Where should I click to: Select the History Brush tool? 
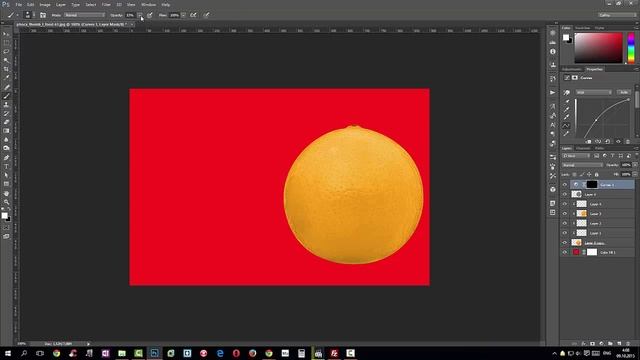tap(6, 113)
